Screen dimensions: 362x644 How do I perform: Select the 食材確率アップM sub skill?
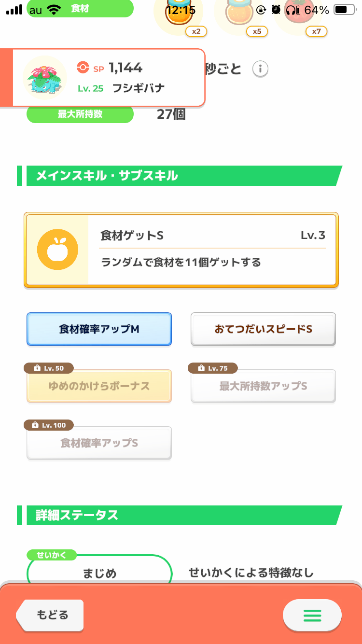pos(99,329)
